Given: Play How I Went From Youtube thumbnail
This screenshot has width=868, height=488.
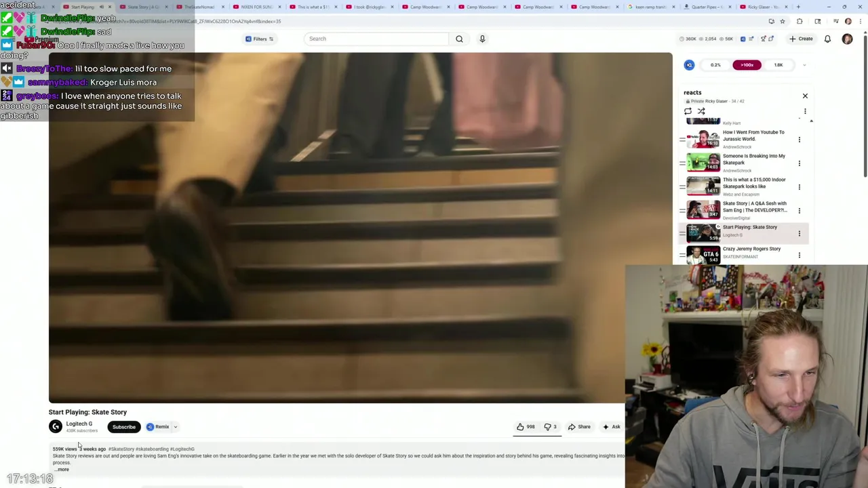Looking at the screenshot, I should pyautogui.click(x=703, y=140).
